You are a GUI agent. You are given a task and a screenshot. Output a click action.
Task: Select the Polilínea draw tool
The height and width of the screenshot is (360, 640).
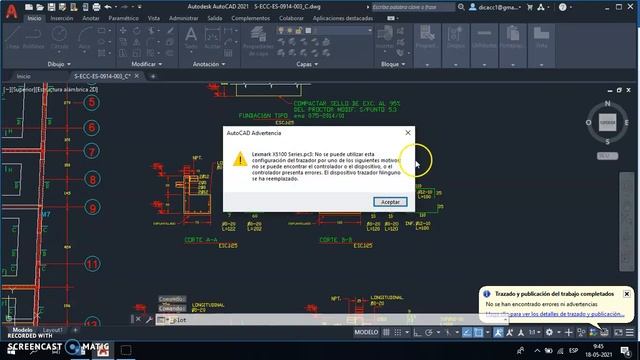tap(33, 38)
